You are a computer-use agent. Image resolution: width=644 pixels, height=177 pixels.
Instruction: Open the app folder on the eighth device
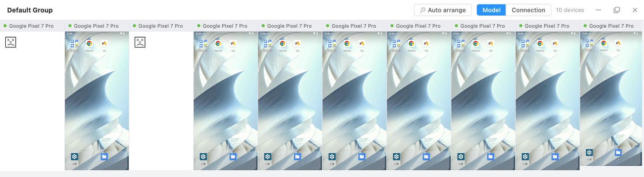pos(461,43)
